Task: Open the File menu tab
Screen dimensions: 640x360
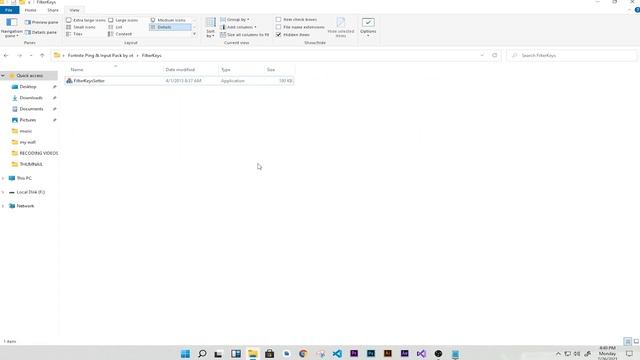Action: point(9,10)
